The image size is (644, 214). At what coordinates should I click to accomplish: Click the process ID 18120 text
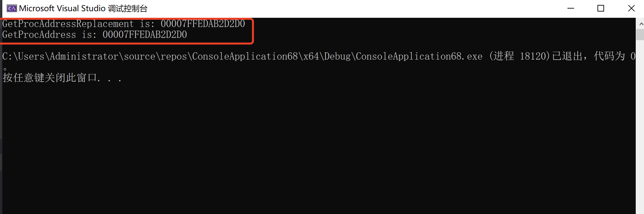pos(533,56)
